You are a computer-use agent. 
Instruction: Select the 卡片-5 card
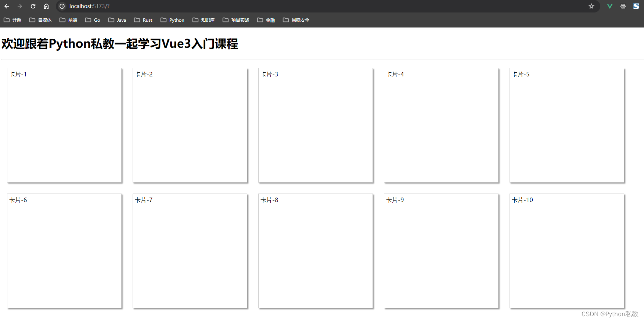[567, 125]
